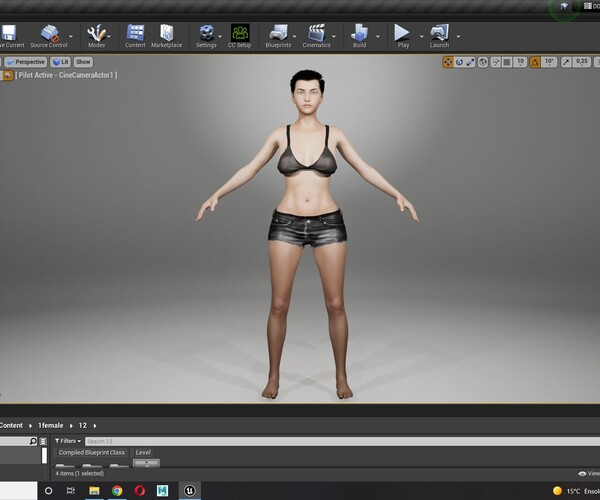Open the grid snap size 10 dropdown

pyautogui.click(x=520, y=62)
